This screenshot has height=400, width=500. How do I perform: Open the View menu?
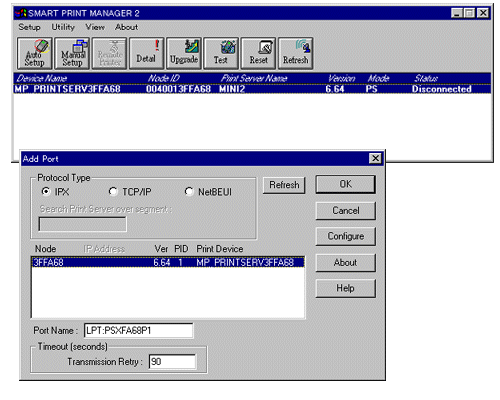point(95,27)
